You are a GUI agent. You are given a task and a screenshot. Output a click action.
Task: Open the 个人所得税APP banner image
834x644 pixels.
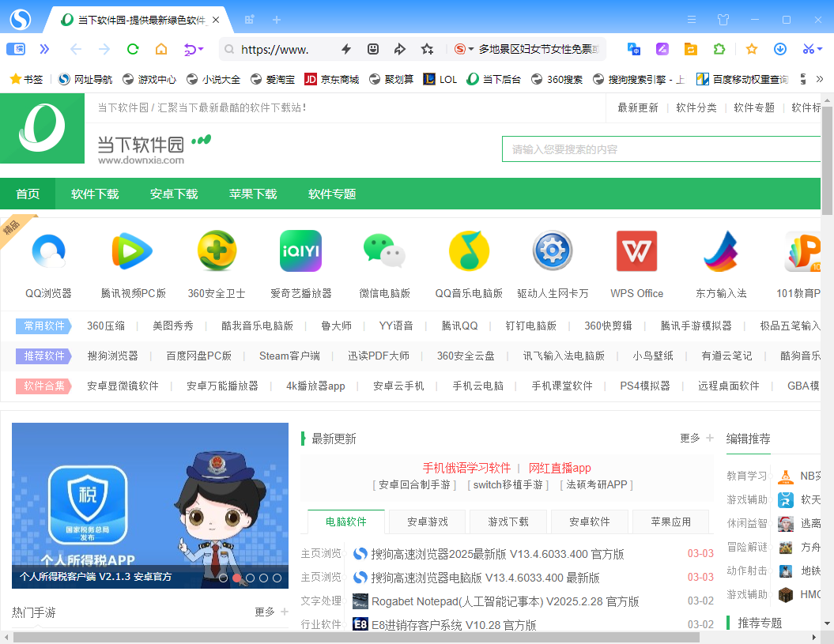point(150,505)
